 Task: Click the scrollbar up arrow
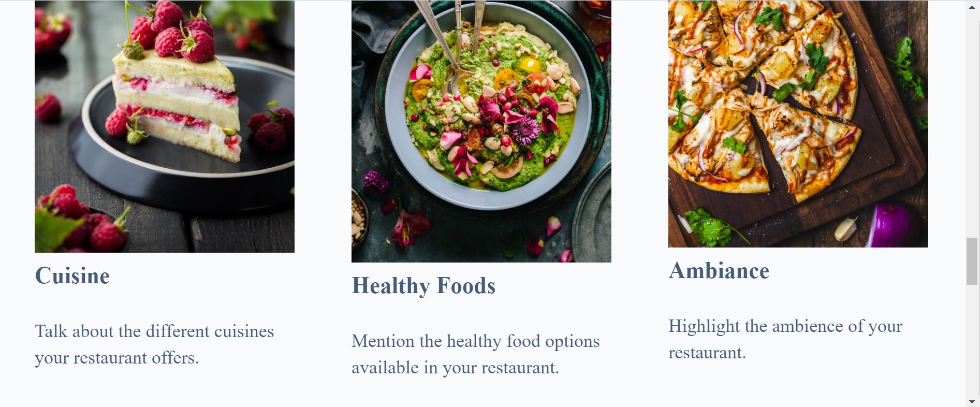pyautogui.click(x=972, y=7)
